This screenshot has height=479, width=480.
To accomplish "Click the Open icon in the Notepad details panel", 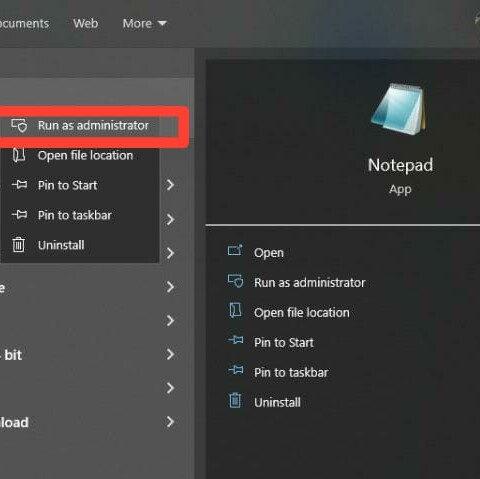I will [x=235, y=250].
